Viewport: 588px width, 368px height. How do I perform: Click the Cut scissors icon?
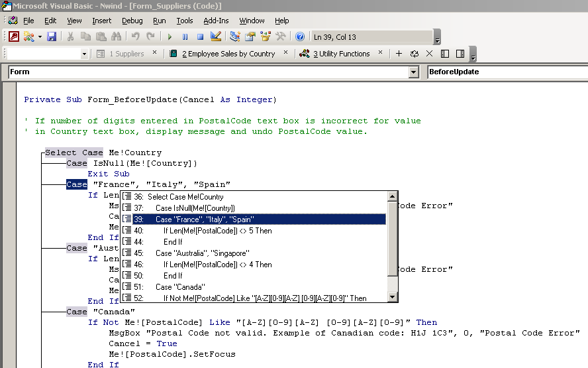(x=70, y=36)
